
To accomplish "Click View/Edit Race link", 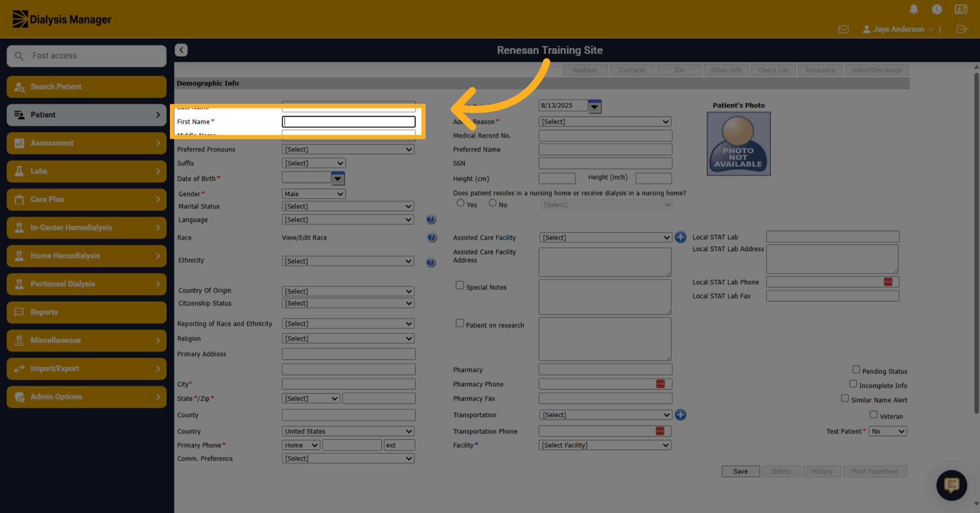I will [304, 238].
